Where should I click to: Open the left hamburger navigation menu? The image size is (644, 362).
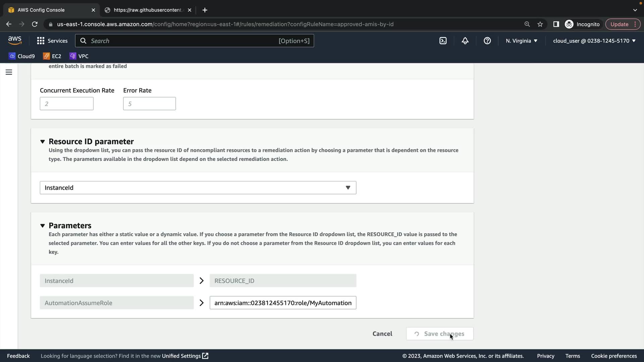click(x=9, y=72)
